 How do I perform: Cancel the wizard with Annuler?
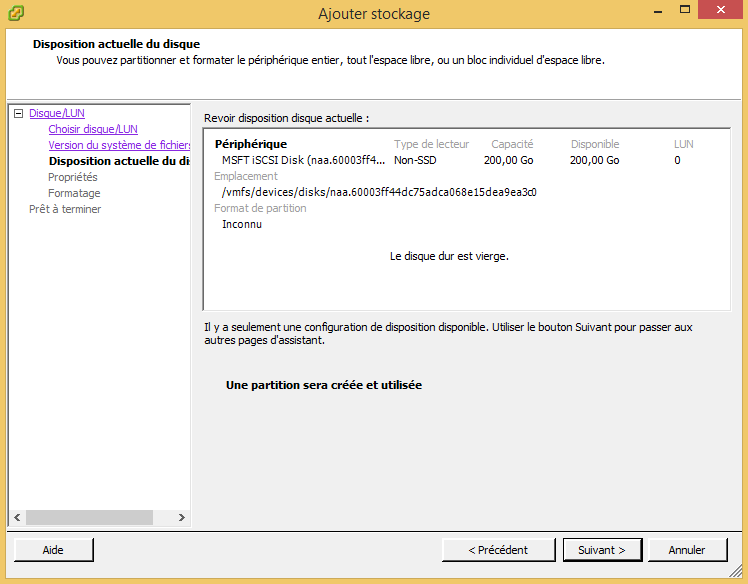click(x=686, y=549)
